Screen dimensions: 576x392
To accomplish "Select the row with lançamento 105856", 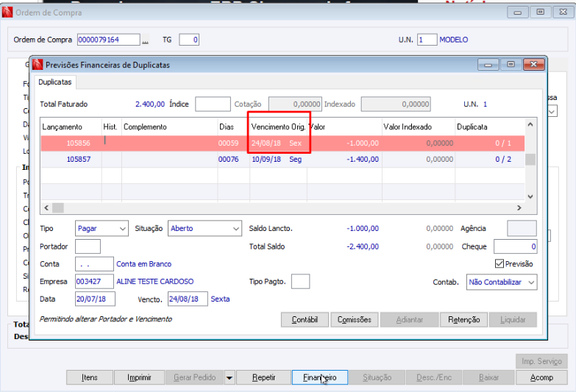I will pyautogui.click(x=282, y=143).
